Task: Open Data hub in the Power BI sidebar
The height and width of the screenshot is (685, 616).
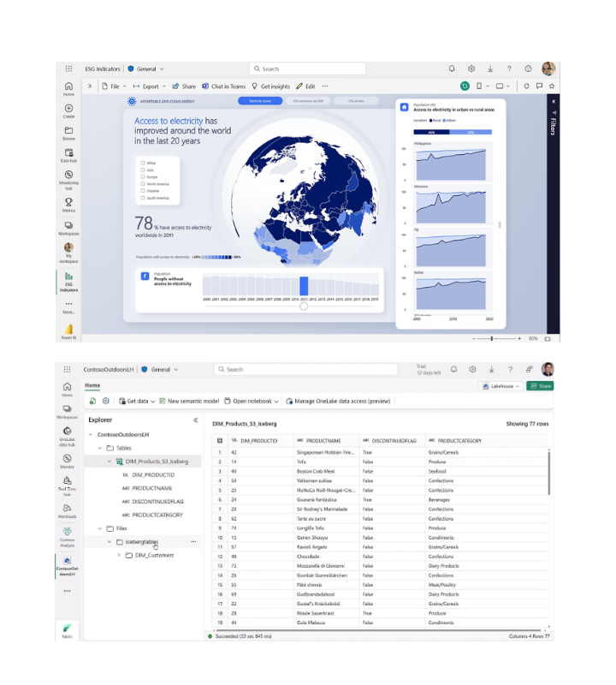Action: click(68, 153)
